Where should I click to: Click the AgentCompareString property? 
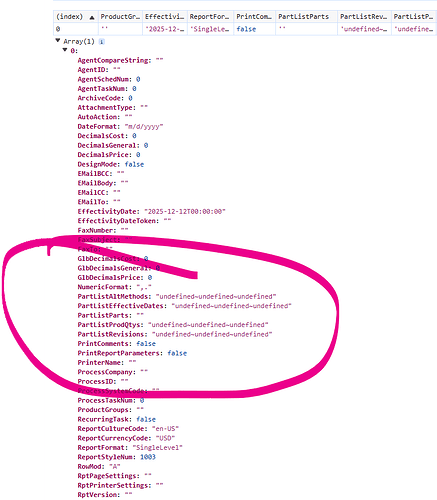pos(114,60)
